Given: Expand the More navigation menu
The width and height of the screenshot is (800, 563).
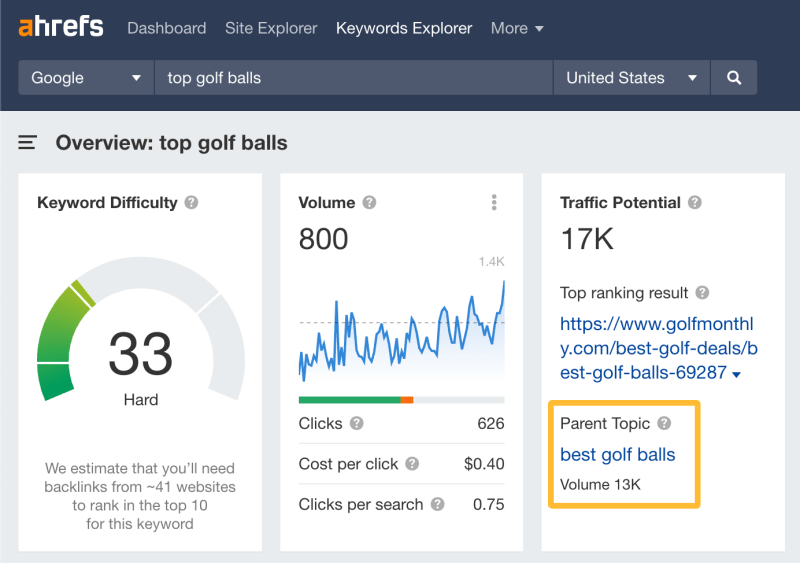Looking at the screenshot, I should [517, 28].
